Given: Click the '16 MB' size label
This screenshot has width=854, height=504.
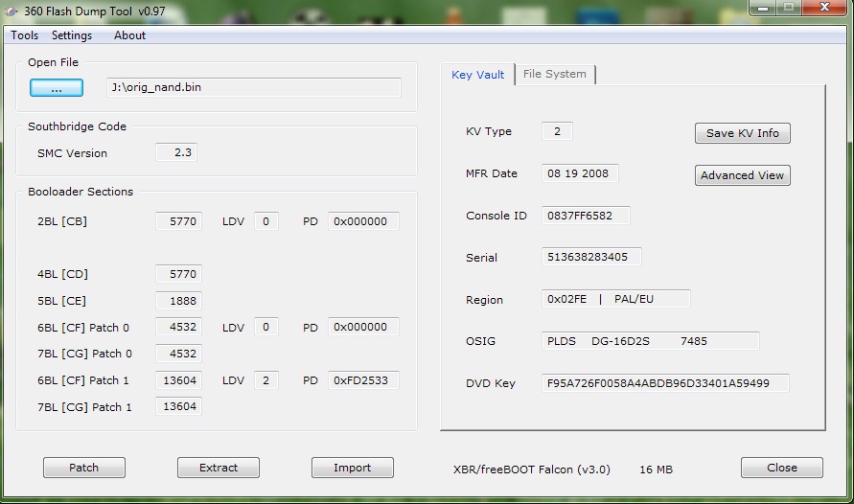Looking at the screenshot, I should pyautogui.click(x=656, y=470).
